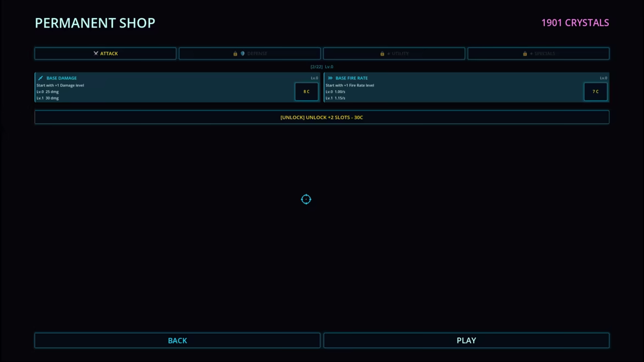This screenshot has height=362, width=644.
Task: Click "Start with +1 Damage level" description
Action: pyautogui.click(x=61, y=85)
